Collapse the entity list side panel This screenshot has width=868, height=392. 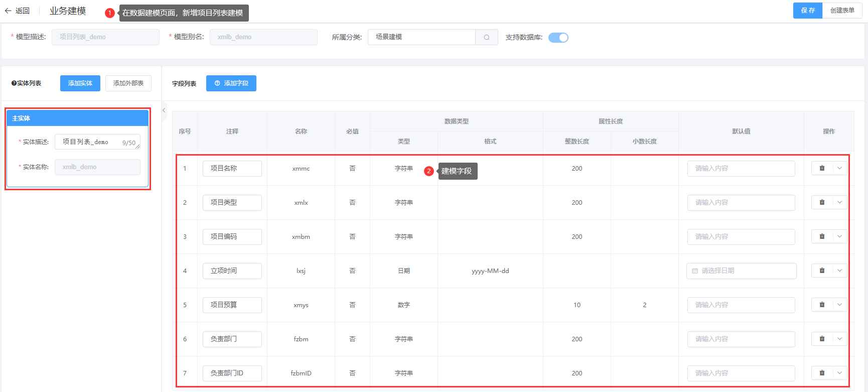(164, 110)
